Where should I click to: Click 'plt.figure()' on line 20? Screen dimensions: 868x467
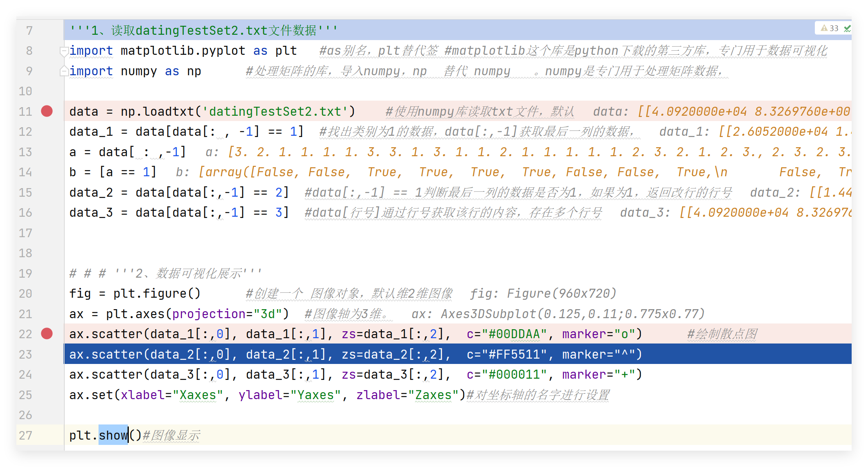click(157, 294)
